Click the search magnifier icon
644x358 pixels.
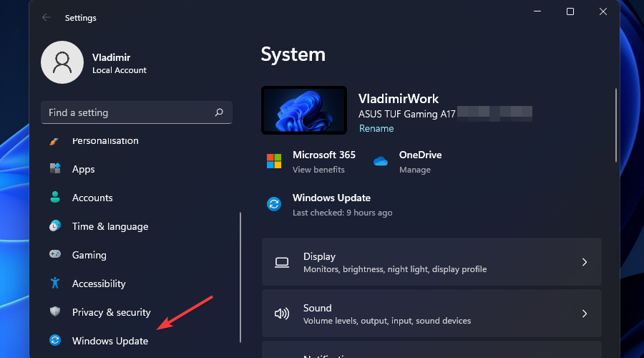tap(220, 112)
